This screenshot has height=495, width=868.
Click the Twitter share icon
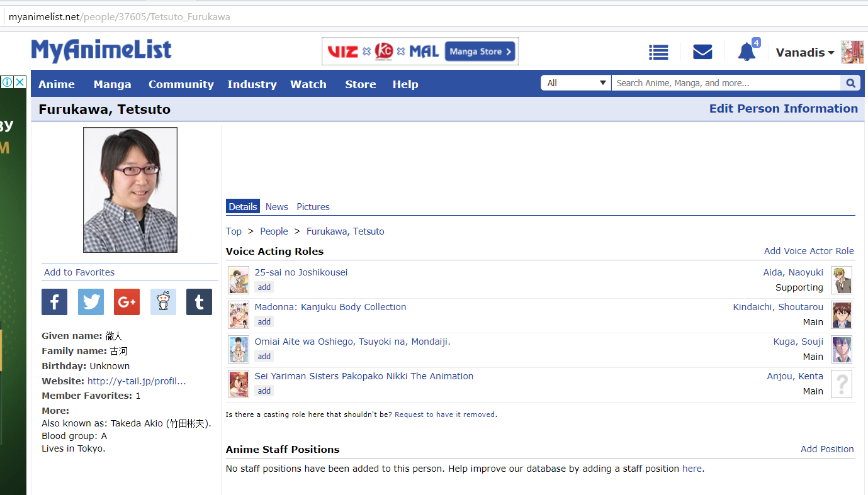point(91,302)
